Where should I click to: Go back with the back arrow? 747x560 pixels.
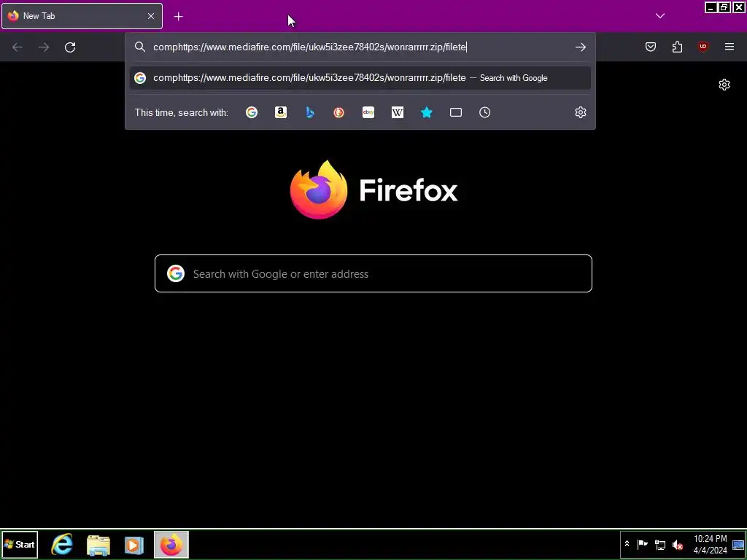[x=18, y=47]
